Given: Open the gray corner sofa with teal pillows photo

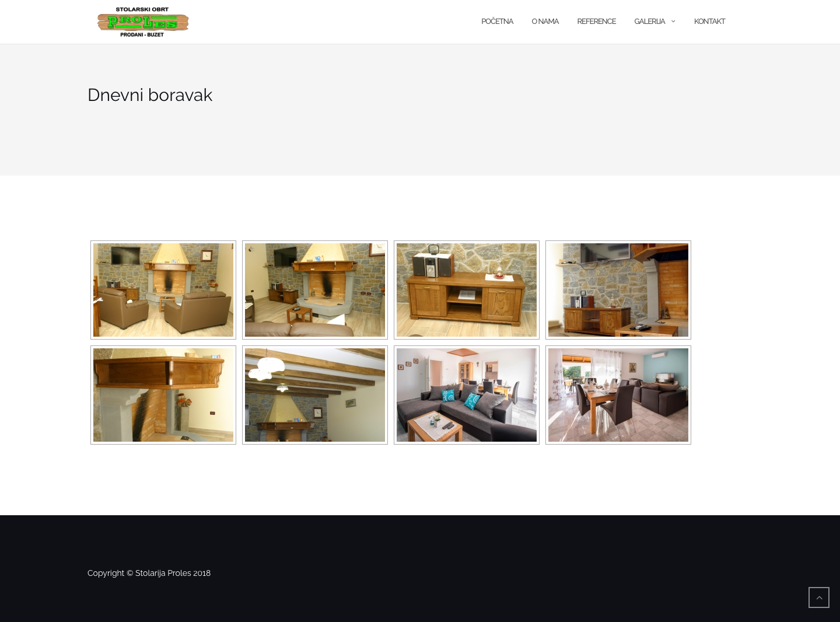Looking at the screenshot, I should click(467, 395).
